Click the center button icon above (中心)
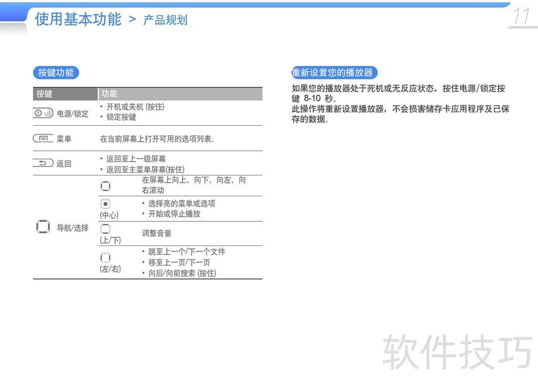538x392 pixels. pyautogui.click(x=105, y=204)
